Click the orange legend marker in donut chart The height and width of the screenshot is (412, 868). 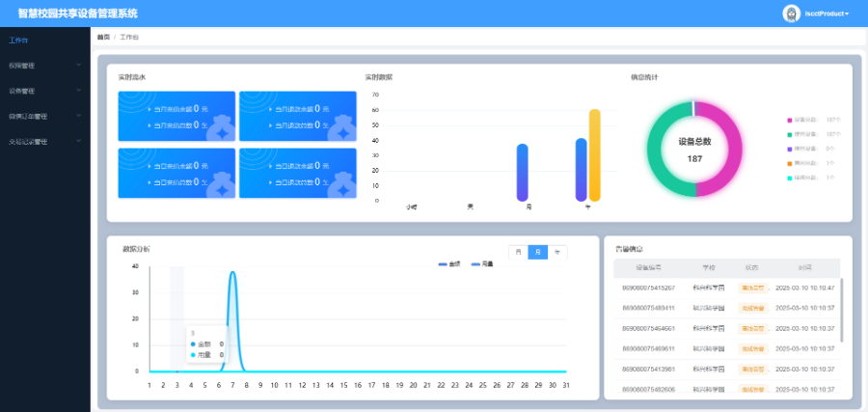789,163
